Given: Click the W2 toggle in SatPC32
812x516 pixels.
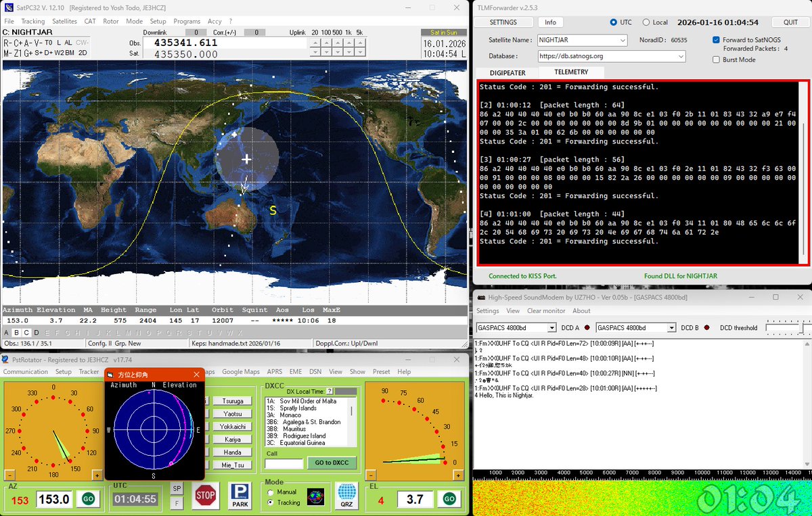Looking at the screenshot, I should pos(59,53).
